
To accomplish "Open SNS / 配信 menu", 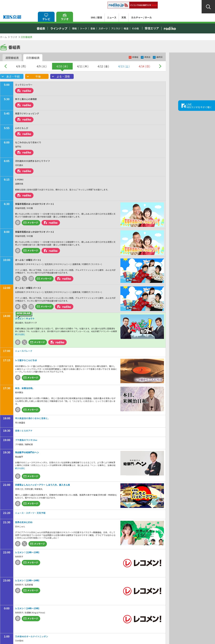I will [x=96, y=18].
